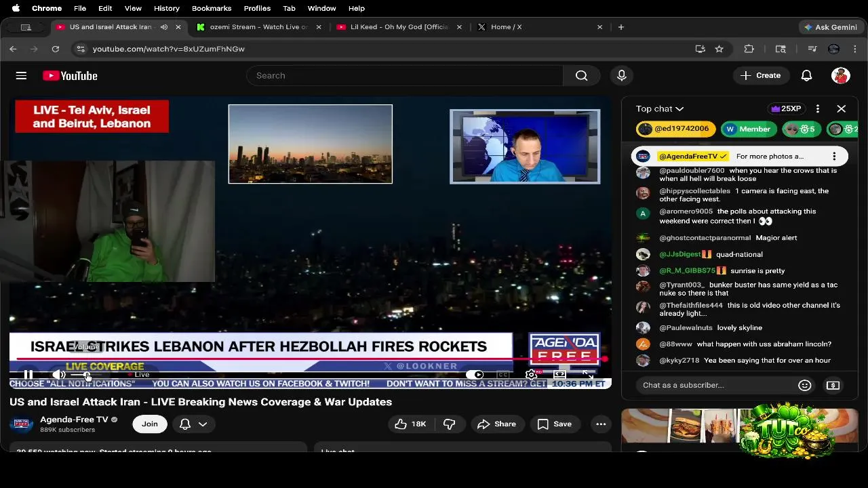Open Chrome extensions puzzle icon
Viewport: 868px width, 488px height.
coord(749,49)
